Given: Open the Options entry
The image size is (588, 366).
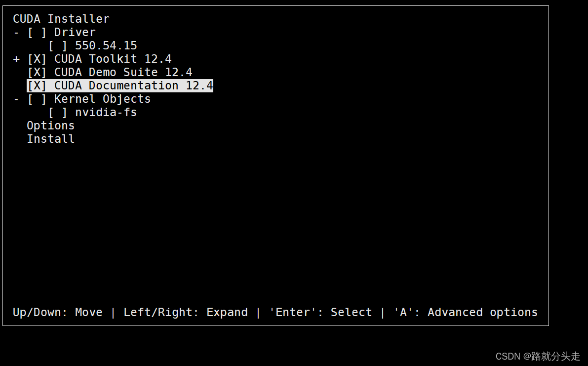Looking at the screenshot, I should 50,126.
